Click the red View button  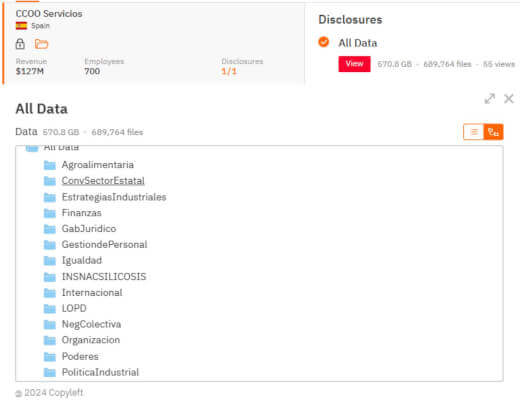[354, 64]
